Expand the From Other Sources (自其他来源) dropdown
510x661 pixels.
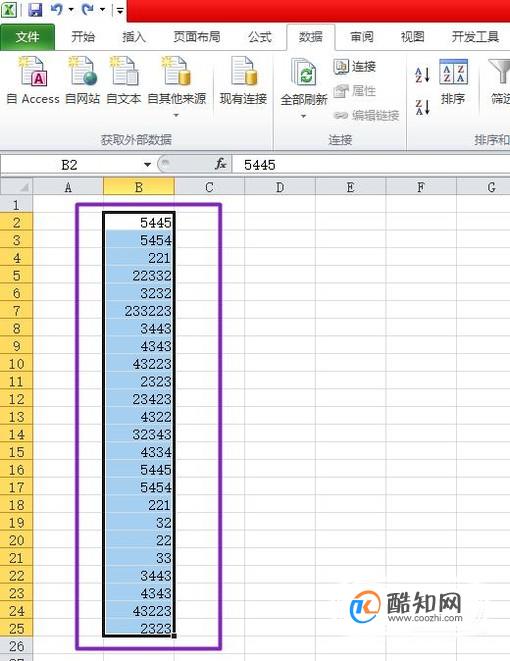pos(176,115)
